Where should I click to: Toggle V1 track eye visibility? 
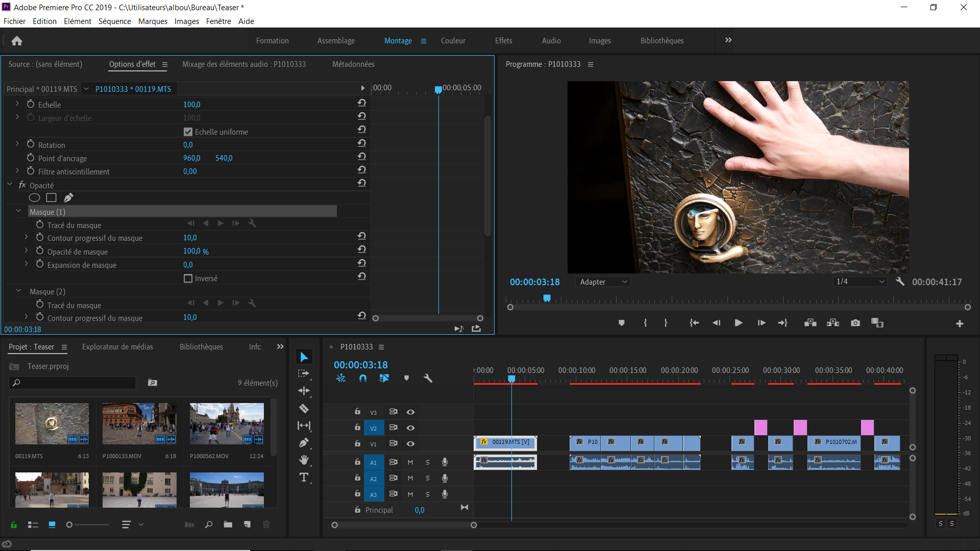click(410, 444)
